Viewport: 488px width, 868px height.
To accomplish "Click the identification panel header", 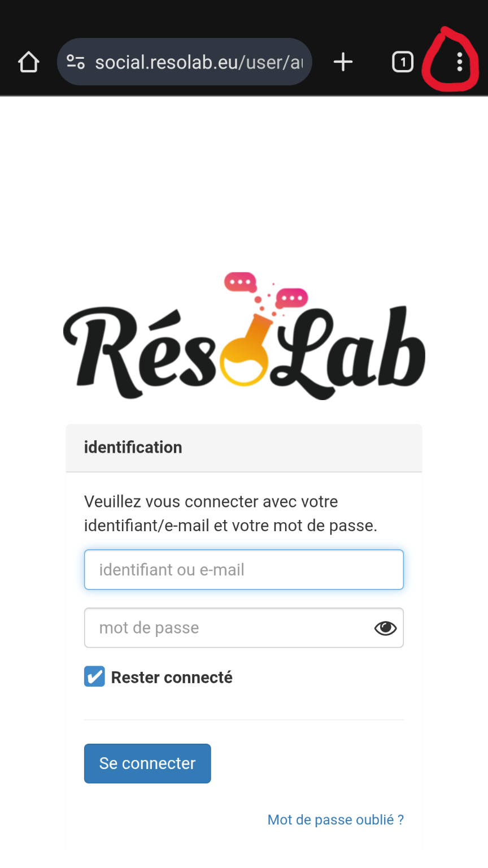I will 244,448.
